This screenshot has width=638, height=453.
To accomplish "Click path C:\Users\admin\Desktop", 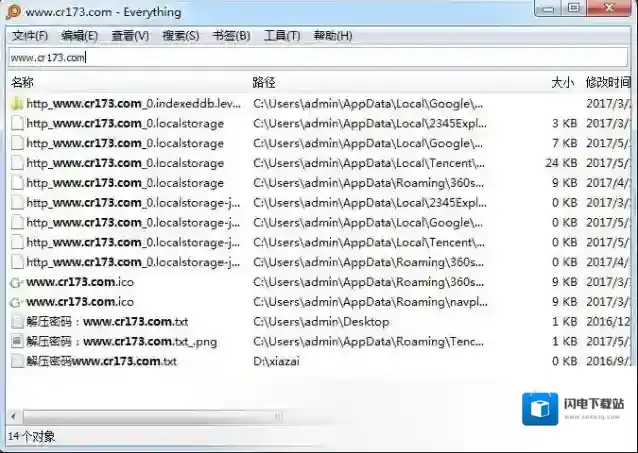I will click(x=321, y=322).
